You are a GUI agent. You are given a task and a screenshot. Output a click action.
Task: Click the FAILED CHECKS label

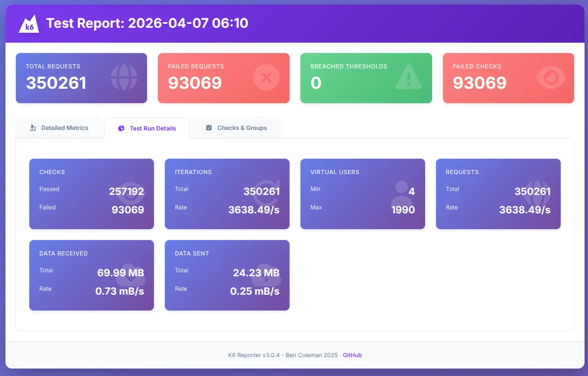[x=477, y=66]
